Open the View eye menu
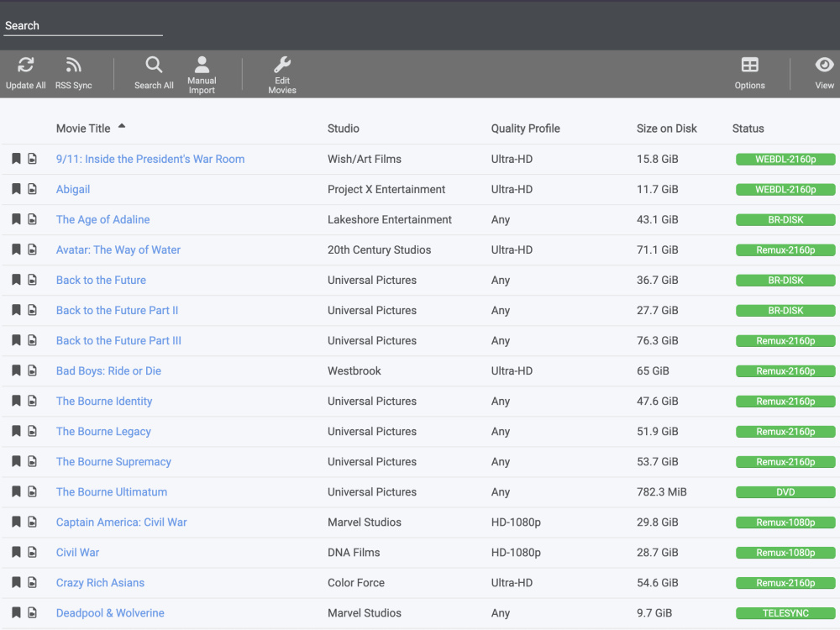The height and width of the screenshot is (630, 840). click(x=824, y=73)
